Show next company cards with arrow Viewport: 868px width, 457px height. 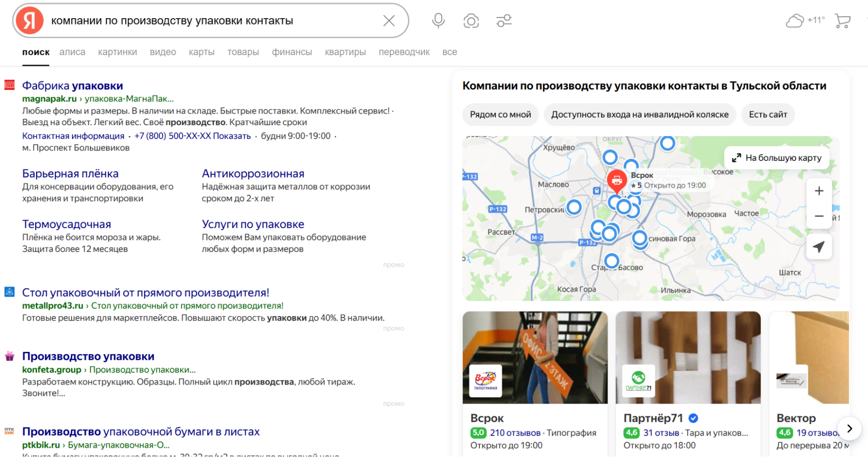point(849,428)
